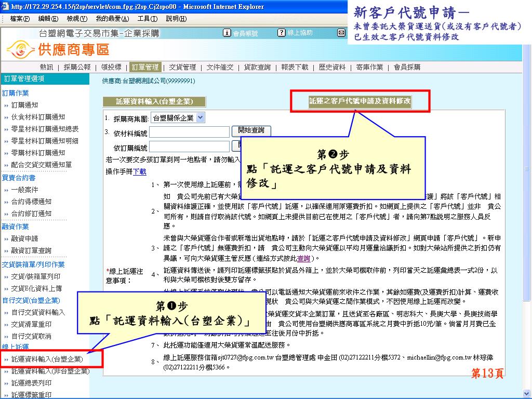The height and width of the screenshot is (399, 532).
Task: Click the 依訂購編號 input field
Action: click(189, 147)
